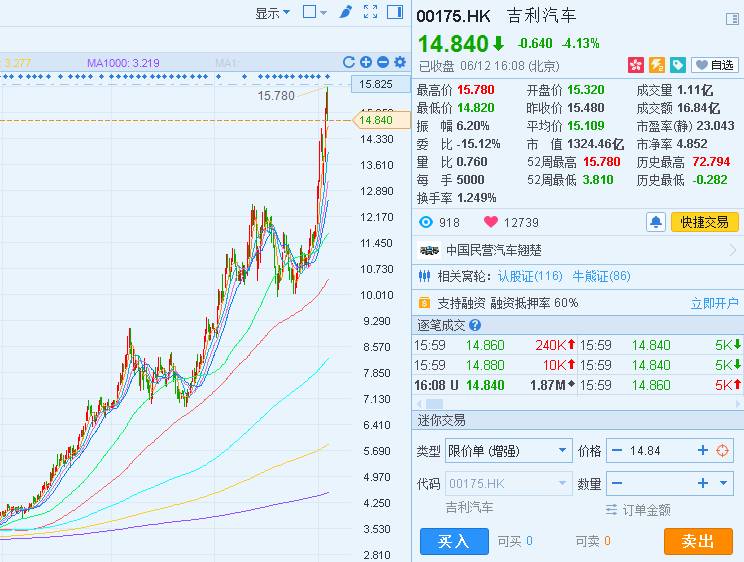Screen dimensions: 744x562
Task: Click the orange 卖出 button
Action: [x=698, y=541]
